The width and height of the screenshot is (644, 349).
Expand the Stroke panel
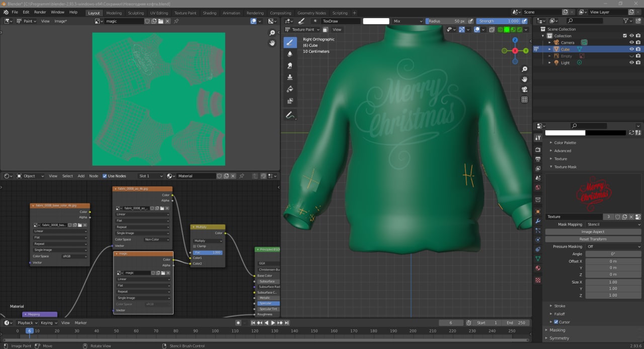[x=559, y=306]
